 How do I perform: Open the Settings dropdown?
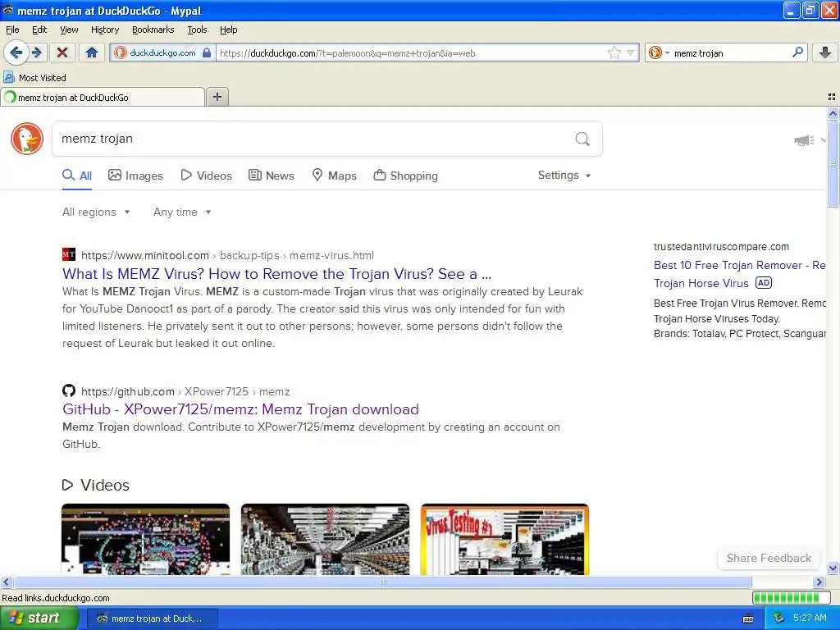(564, 176)
